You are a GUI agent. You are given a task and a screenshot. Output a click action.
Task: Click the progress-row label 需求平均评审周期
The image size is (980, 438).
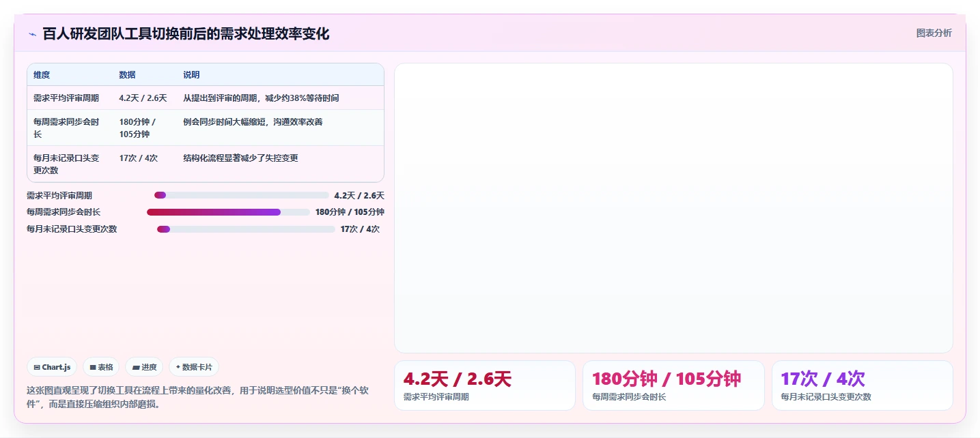pos(59,196)
